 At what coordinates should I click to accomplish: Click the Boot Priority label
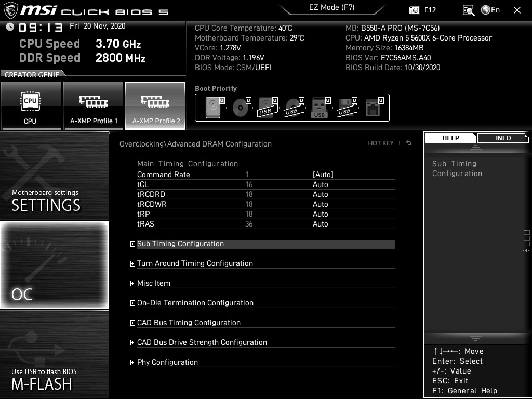coord(216,88)
